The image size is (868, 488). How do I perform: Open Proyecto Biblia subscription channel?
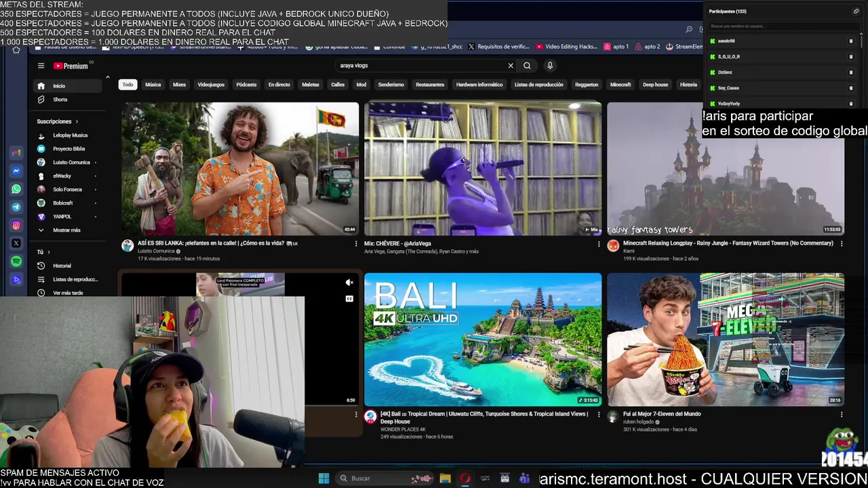click(68, 149)
